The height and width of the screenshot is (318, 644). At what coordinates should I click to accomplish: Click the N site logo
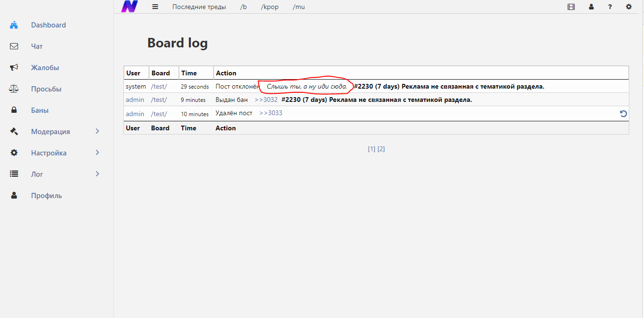[129, 7]
